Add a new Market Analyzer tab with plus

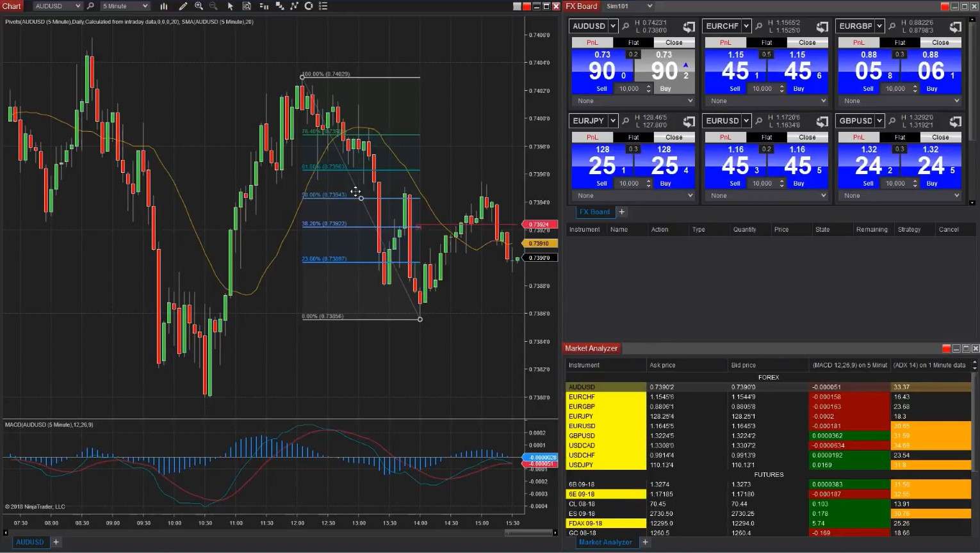[645, 542]
